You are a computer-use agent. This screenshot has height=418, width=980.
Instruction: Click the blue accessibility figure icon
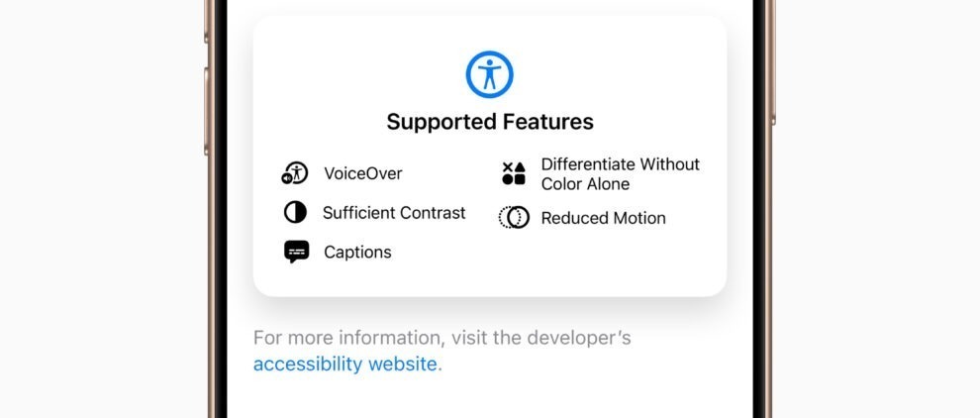pyautogui.click(x=489, y=74)
